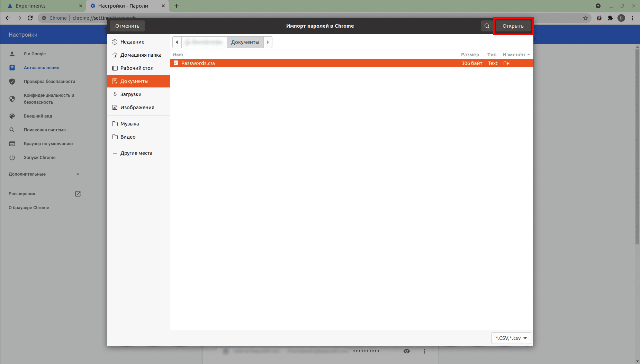This screenshot has width=640, height=364.
Task: Open Другие места locations
Action: 136,153
